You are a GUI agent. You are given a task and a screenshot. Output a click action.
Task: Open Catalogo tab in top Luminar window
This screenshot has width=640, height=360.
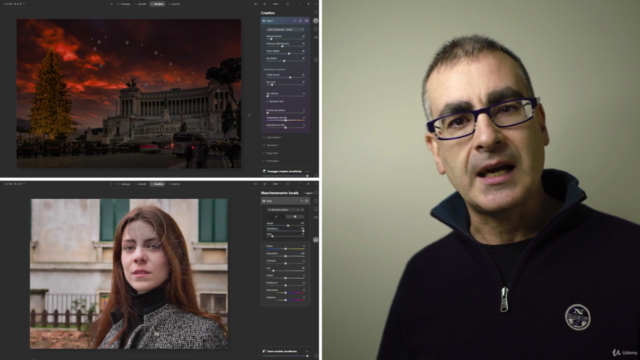[124, 4]
